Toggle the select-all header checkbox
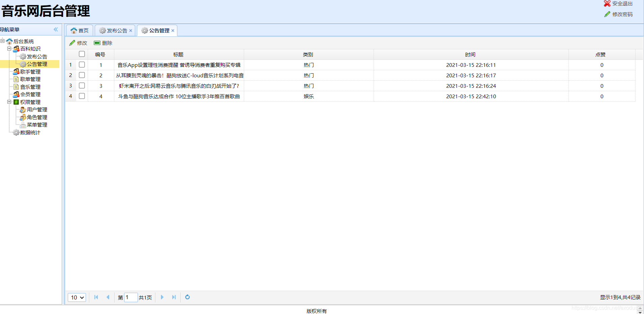This screenshot has height=314, width=644. coord(82,54)
